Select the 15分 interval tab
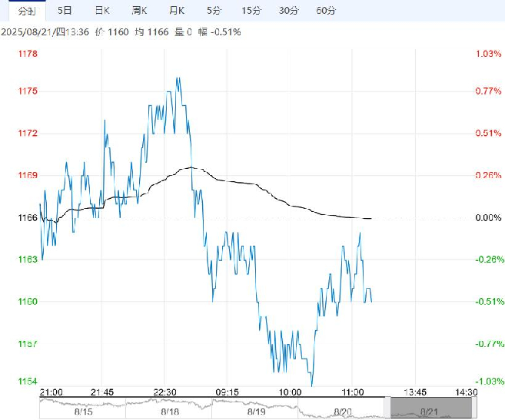The image size is (505, 420). (251, 11)
